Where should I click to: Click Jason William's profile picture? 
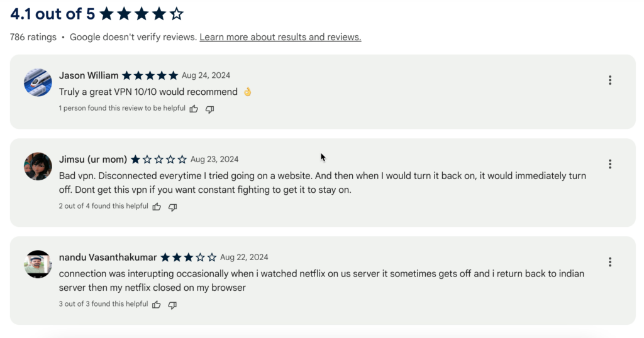(38, 82)
